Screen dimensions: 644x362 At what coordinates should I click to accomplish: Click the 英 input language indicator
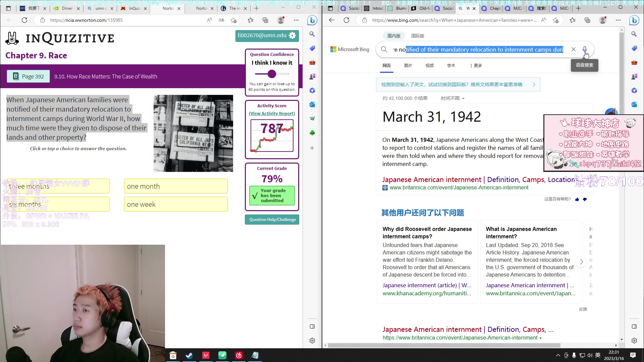598,355
